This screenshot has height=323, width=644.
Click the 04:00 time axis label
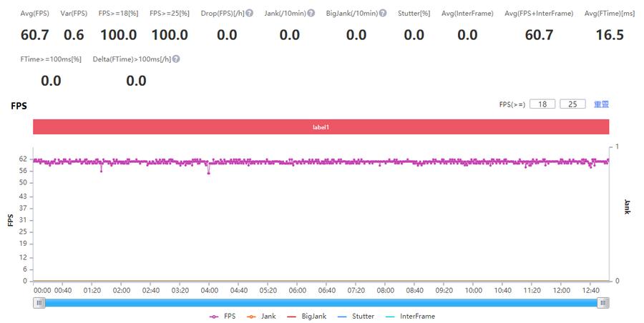(210, 290)
